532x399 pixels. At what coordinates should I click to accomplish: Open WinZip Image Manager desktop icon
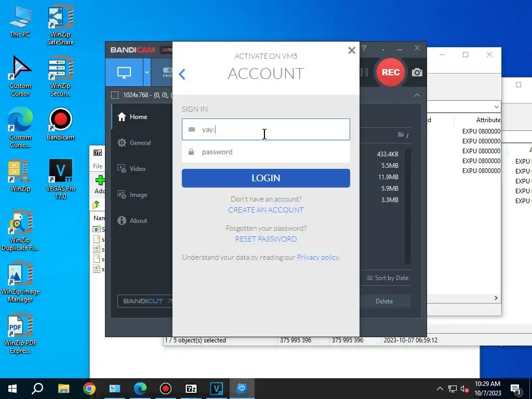coord(20,282)
